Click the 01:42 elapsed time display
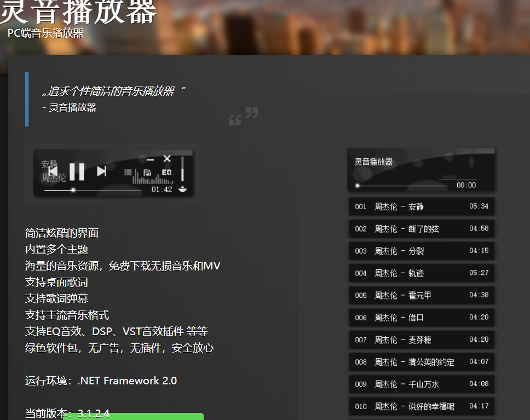Image resolution: width=530 pixels, height=420 pixels. click(162, 189)
